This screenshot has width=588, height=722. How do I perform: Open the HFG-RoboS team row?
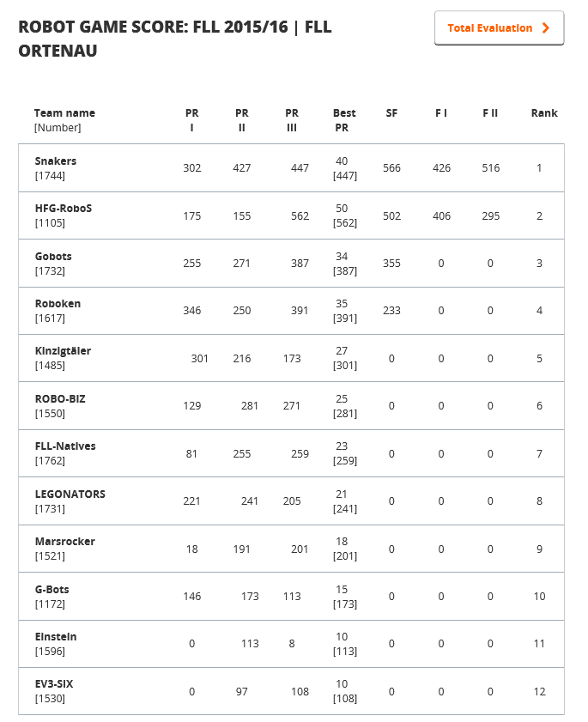[64, 209]
